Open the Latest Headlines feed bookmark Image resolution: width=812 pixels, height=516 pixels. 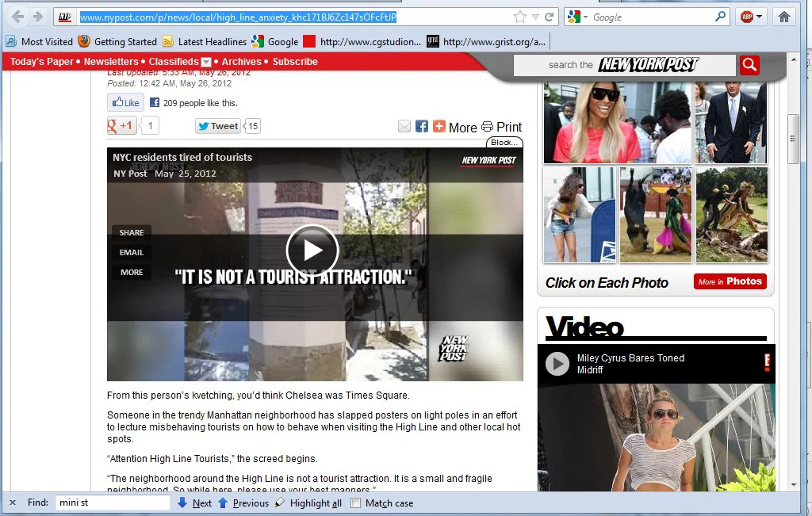coord(205,42)
